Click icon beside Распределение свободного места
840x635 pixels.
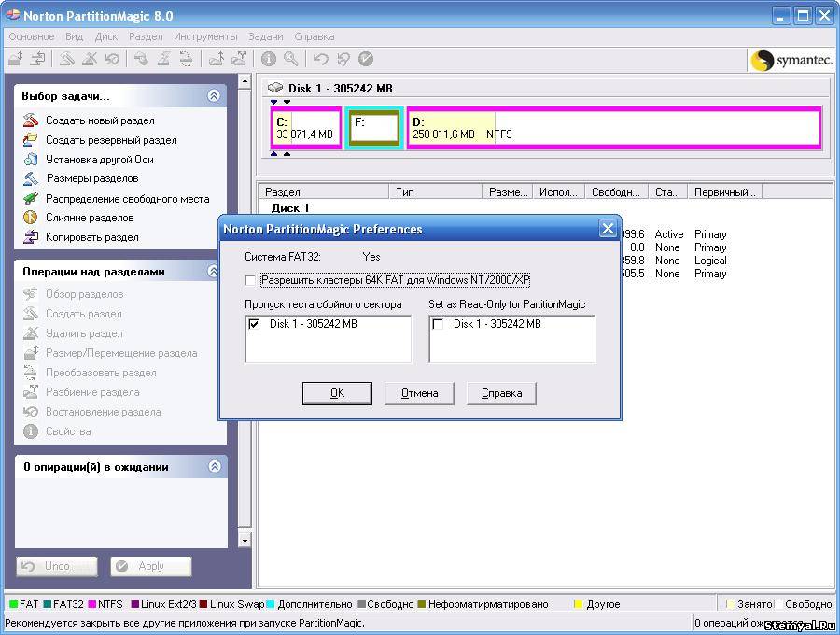click(31, 198)
